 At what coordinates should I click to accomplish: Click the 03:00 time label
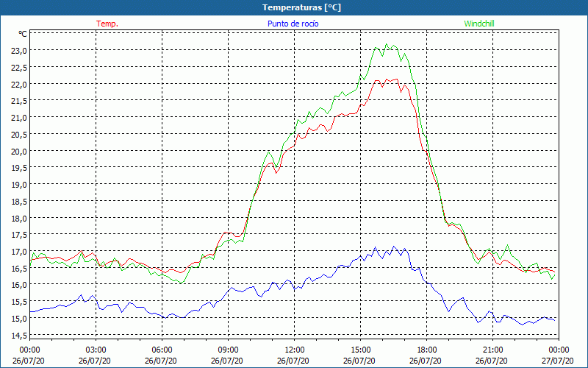click(x=96, y=350)
